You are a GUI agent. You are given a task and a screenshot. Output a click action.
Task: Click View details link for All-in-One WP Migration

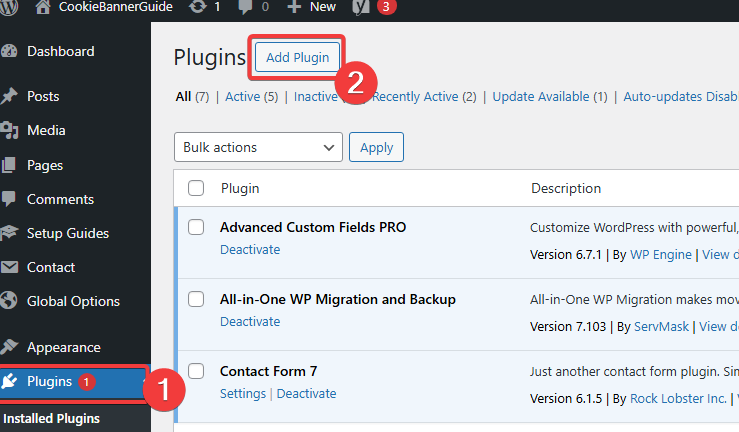pyautogui.click(x=719, y=326)
